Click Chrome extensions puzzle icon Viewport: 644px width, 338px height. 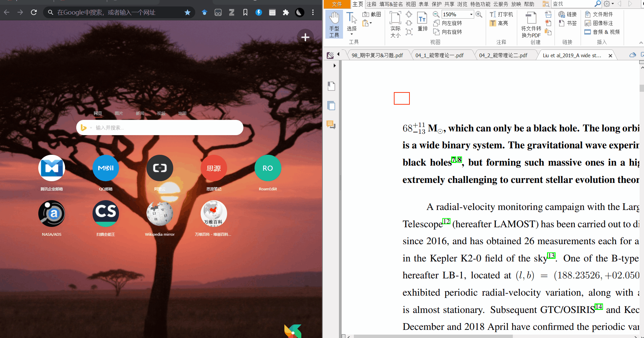(286, 13)
